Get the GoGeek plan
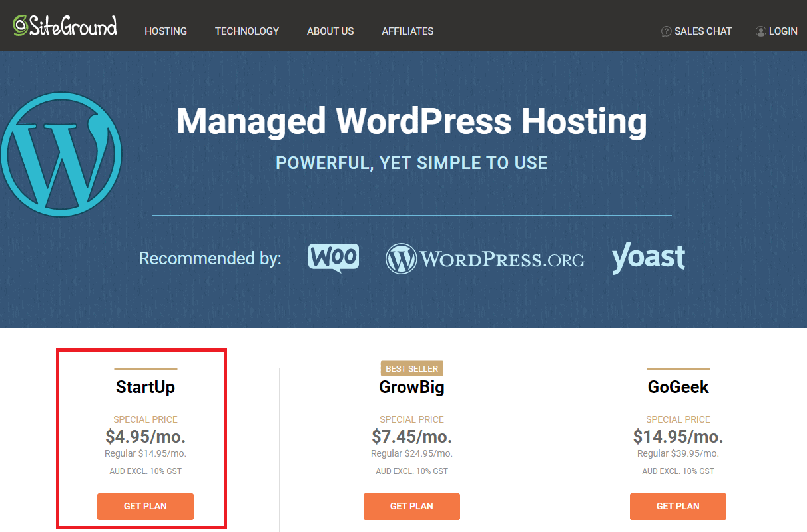 tap(678, 507)
